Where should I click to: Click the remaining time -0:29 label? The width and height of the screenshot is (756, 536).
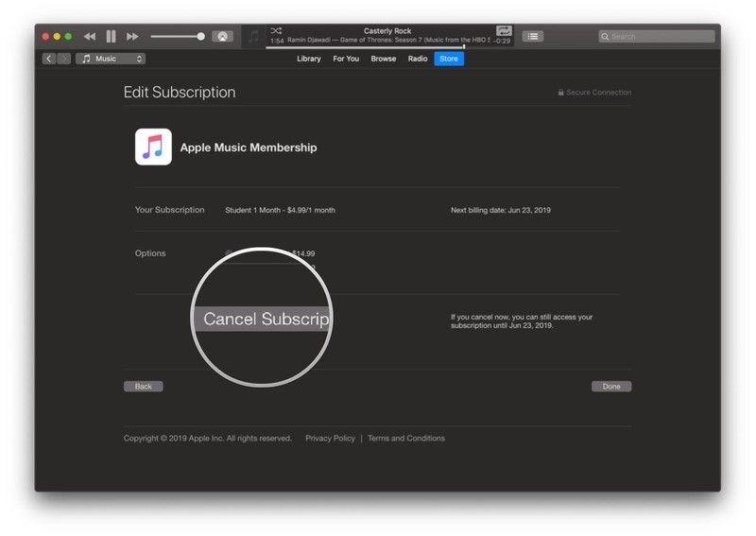pyautogui.click(x=502, y=41)
